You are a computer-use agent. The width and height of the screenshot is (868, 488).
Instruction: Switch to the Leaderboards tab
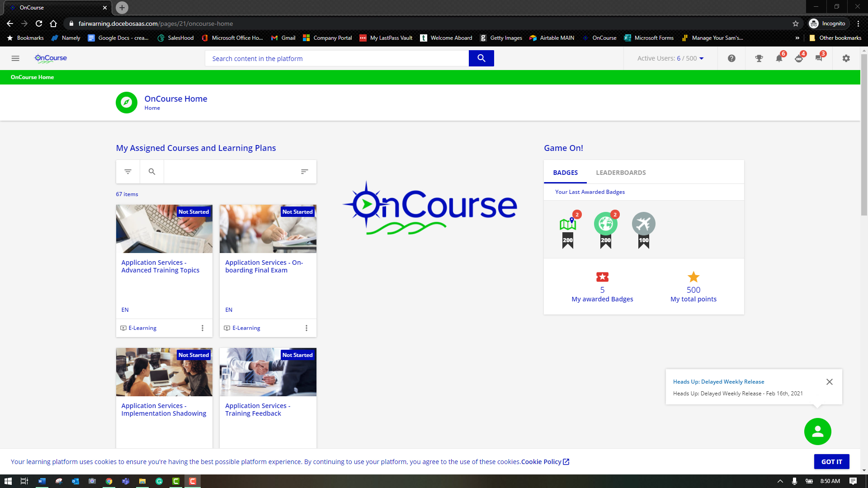tap(621, 173)
